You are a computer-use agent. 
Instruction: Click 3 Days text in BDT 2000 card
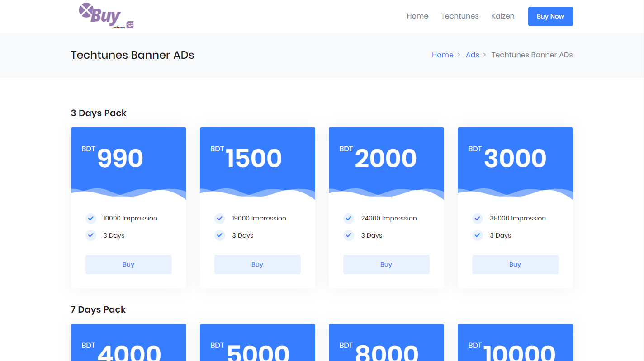point(372,236)
